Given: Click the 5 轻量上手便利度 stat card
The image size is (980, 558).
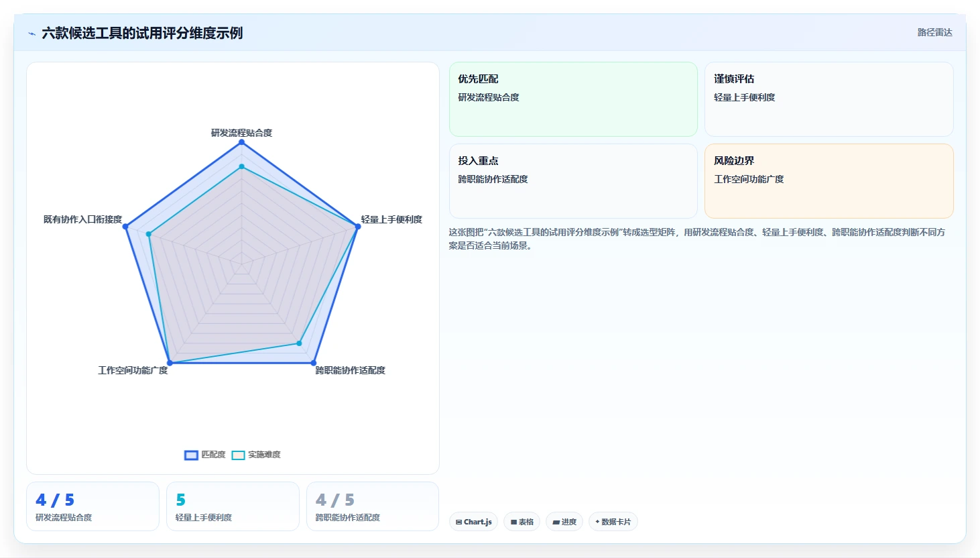Looking at the screenshot, I should pos(233,506).
